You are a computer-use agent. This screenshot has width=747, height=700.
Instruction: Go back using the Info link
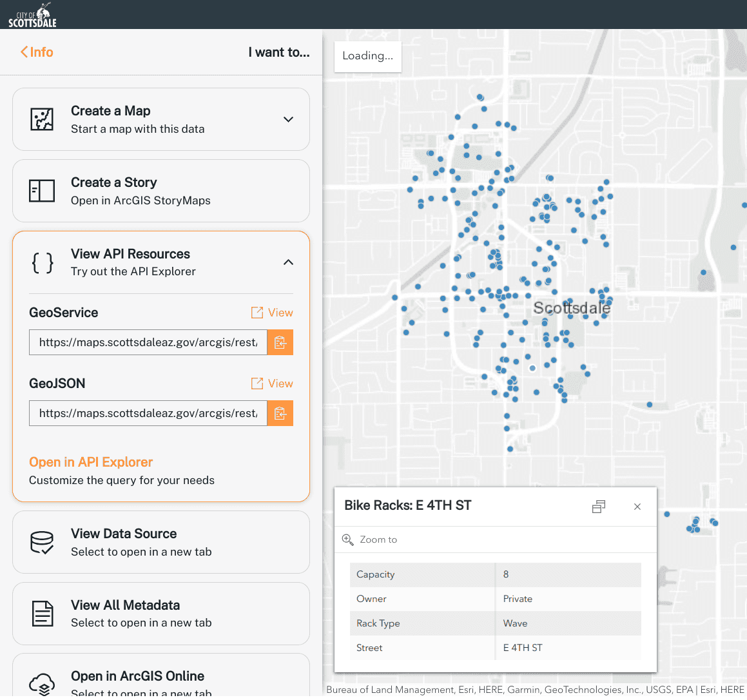36,52
